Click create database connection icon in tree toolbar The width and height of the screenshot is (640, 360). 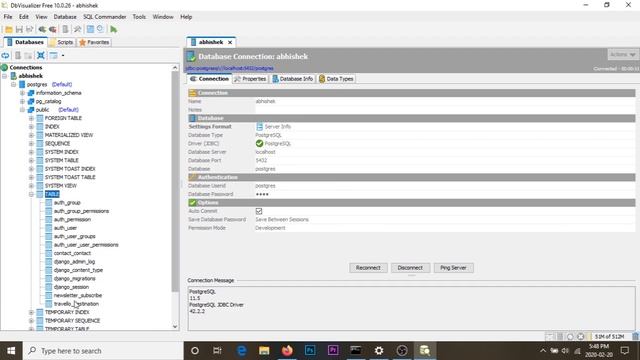[x=18, y=56]
